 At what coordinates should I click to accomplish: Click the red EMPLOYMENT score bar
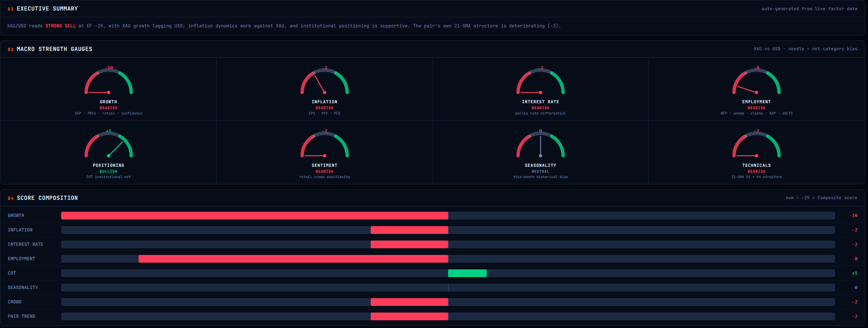click(293, 259)
